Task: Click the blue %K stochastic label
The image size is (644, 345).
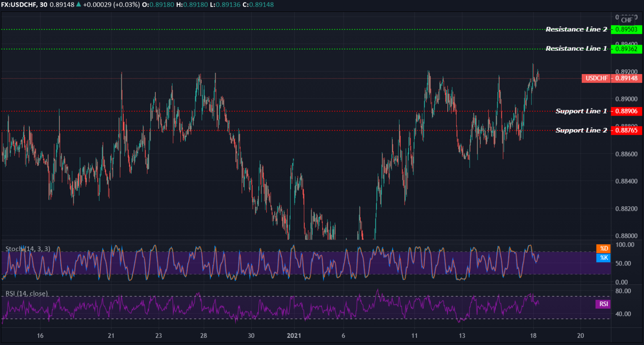Action: 604,257
